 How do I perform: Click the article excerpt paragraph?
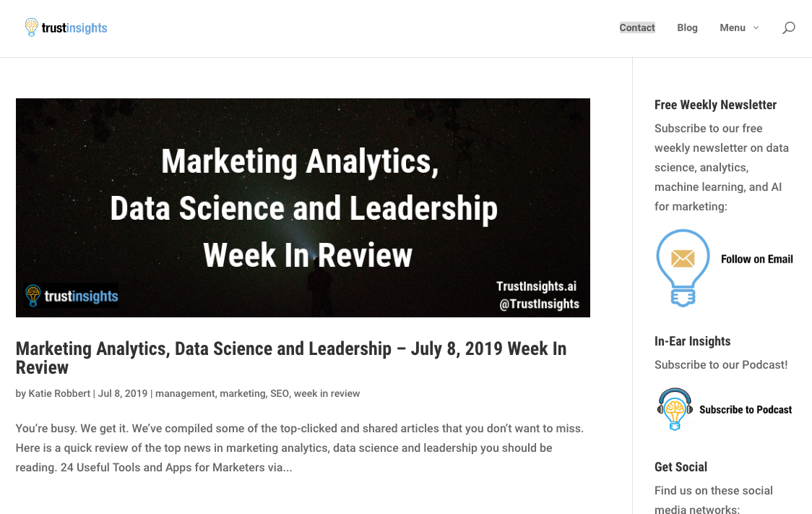coord(300,447)
